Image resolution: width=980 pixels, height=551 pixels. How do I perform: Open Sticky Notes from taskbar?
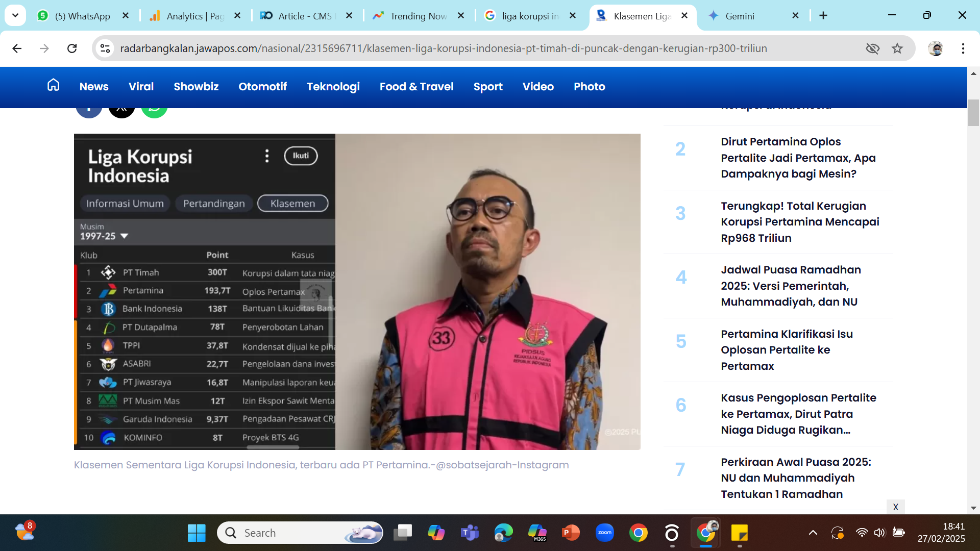pos(740,533)
